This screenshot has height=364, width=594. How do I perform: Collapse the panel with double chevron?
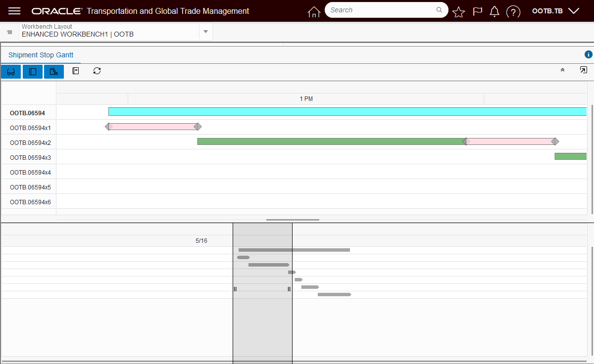(x=562, y=70)
